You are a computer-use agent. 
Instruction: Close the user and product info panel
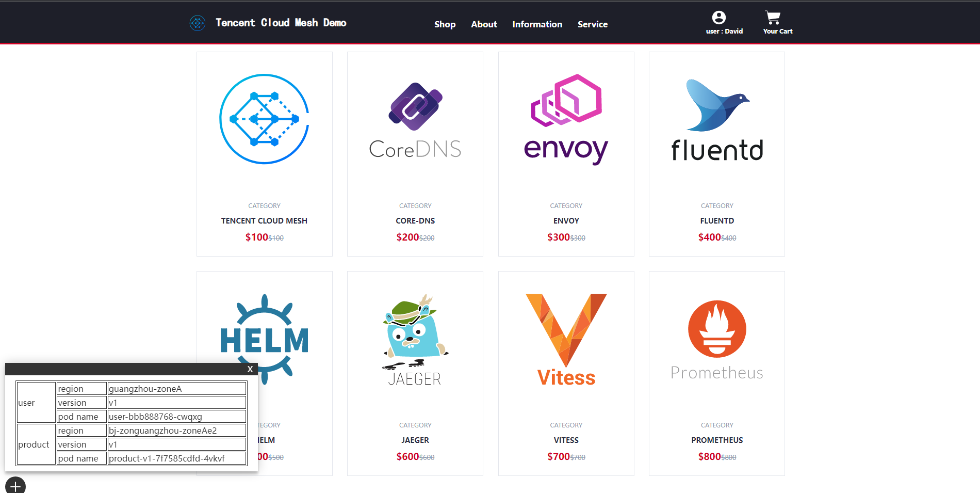click(250, 369)
